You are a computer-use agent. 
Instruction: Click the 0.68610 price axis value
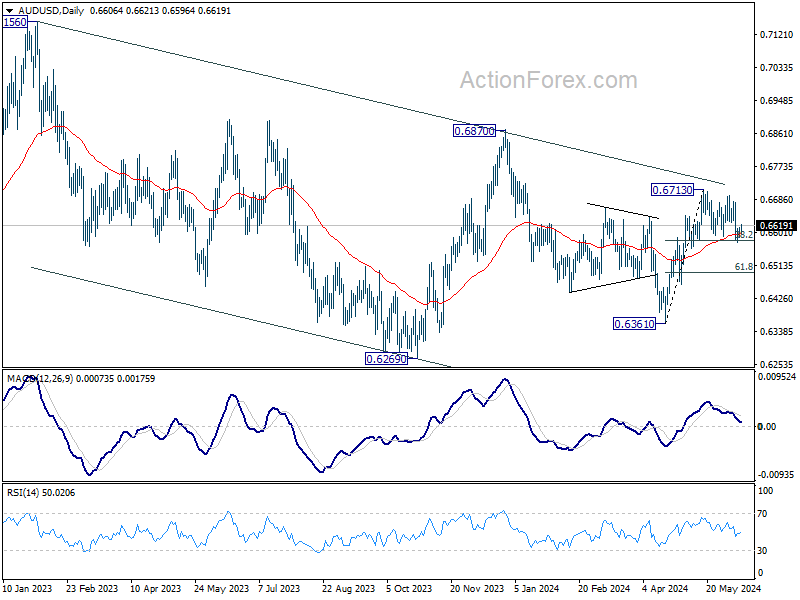(x=777, y=134)
